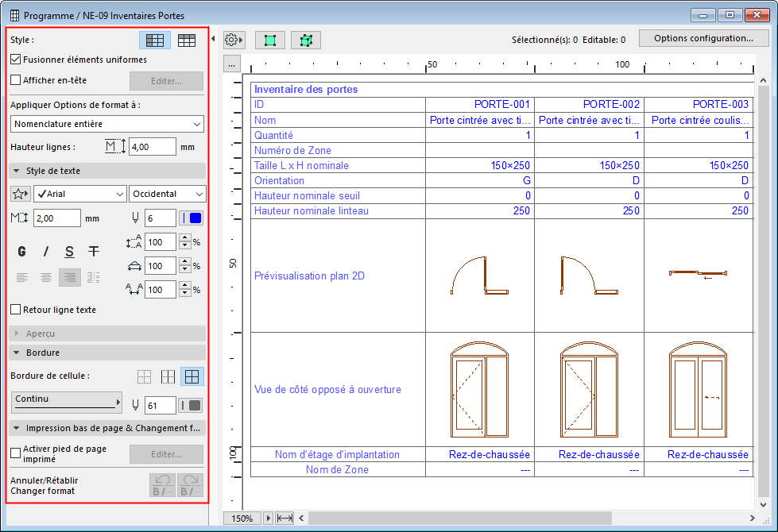Click the 150% zoom level button
The image size is (778, 532).
[242, 519]
